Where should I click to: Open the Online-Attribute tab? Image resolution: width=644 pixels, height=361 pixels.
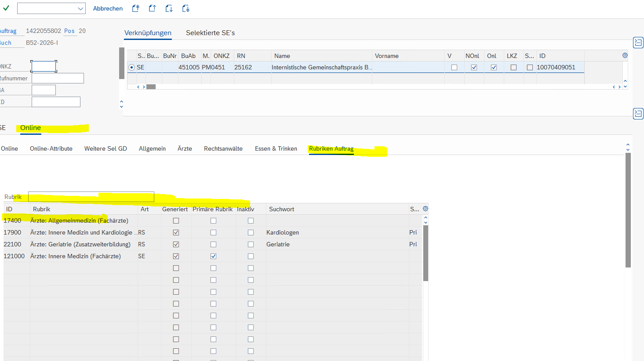pos(51,148)
